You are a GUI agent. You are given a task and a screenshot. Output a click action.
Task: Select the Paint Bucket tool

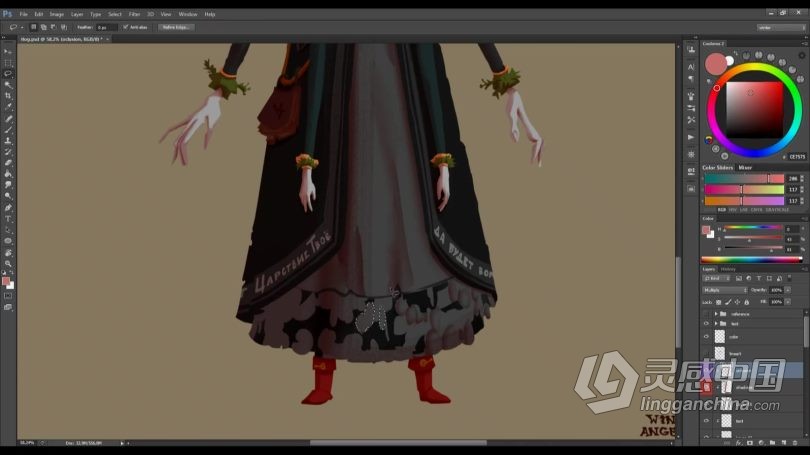click(x=8, y=174)
